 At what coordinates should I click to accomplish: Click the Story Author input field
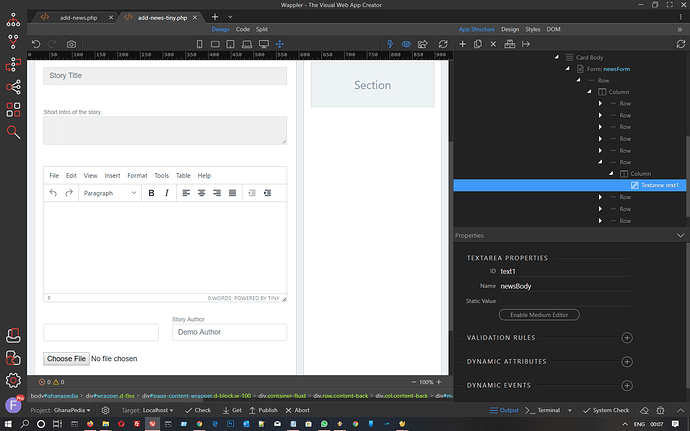(x=229, y=332)
